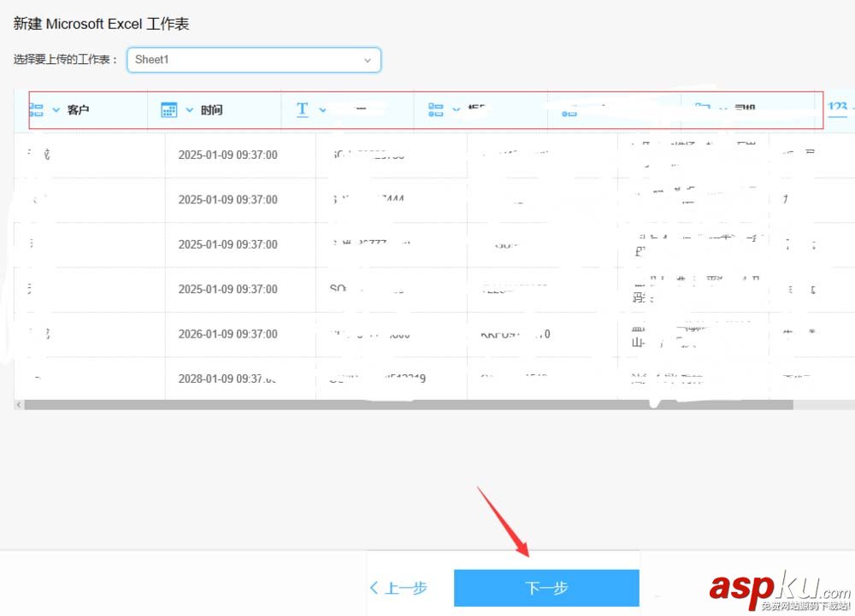Screen dimensions: 855x616
Task: Click the "123" number-type icon on rightmost column
Action: [839, 108]
